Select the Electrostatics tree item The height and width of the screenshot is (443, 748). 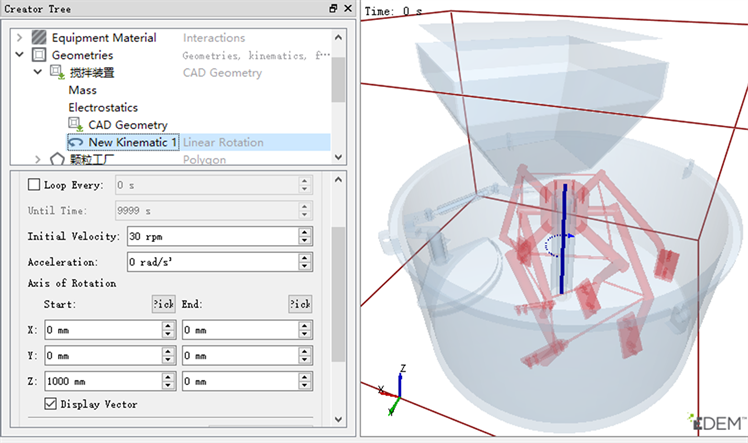click(103, 107)
